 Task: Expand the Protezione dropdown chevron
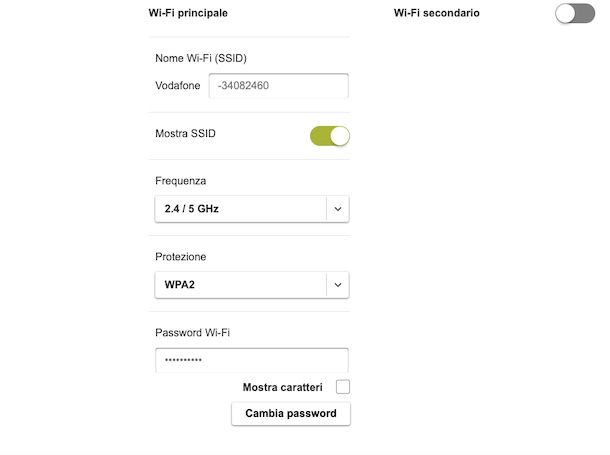[338, 285]
